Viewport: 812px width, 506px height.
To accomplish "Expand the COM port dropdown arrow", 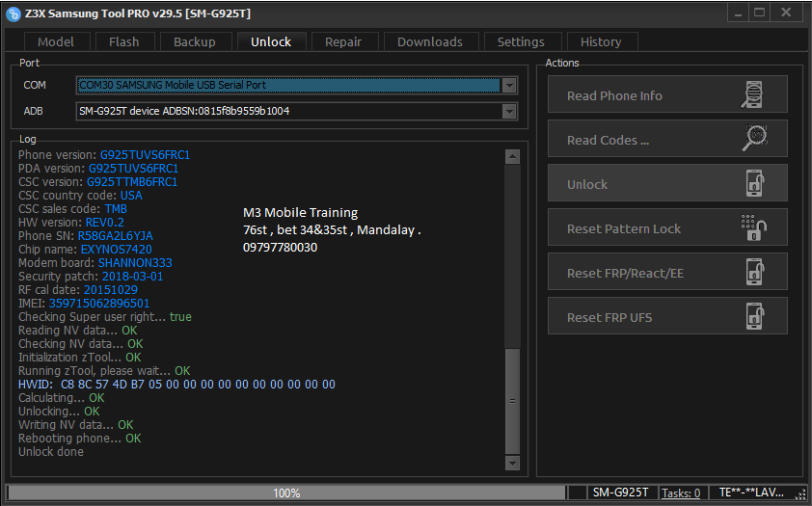I will (x=509, y=86).
